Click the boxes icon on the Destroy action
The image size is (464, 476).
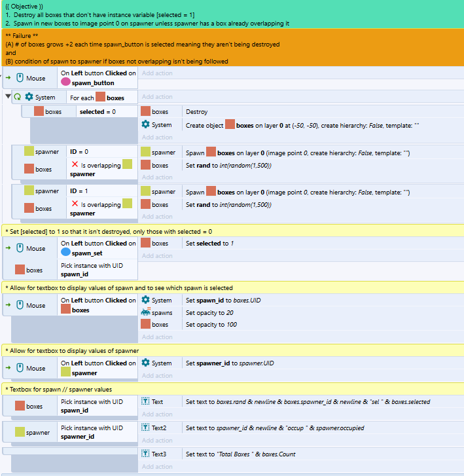[x=146, y=111]
